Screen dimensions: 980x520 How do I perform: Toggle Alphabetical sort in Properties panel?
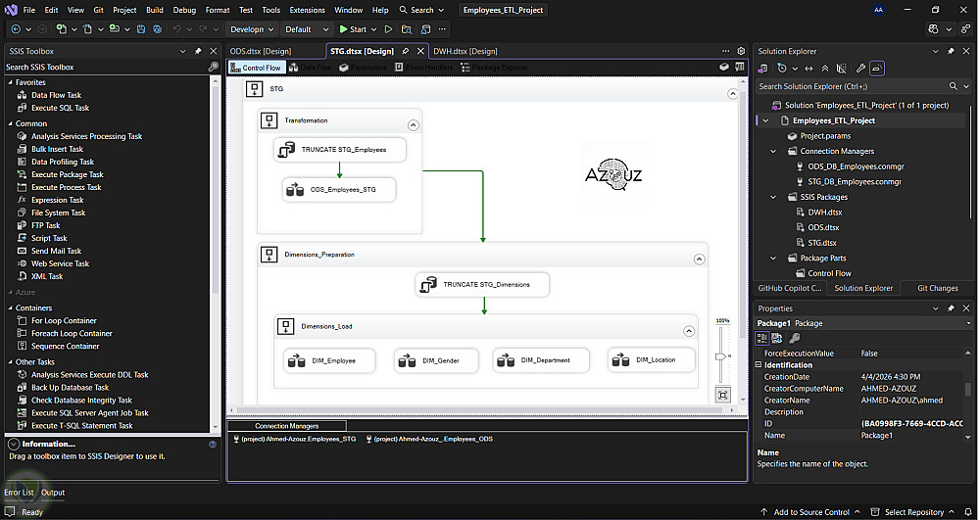tap(778, 338)
